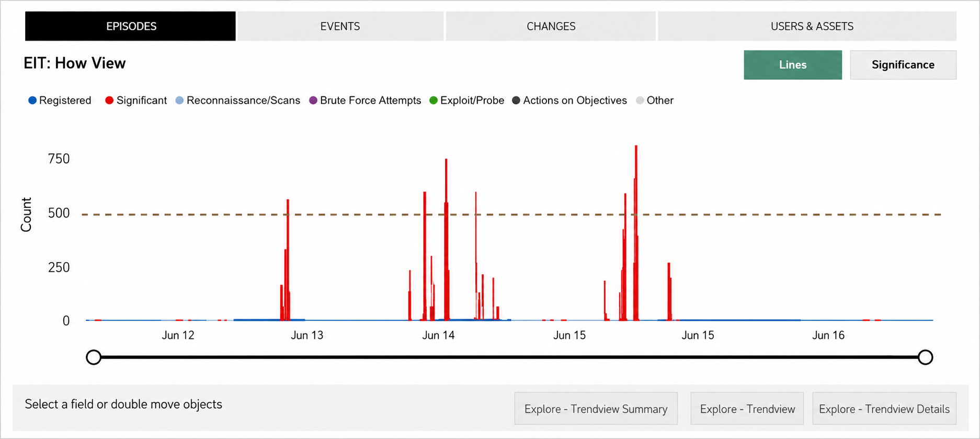980x439 pixels.
Task: Click the 250 value on the Count axis
Action: (59, 267)
